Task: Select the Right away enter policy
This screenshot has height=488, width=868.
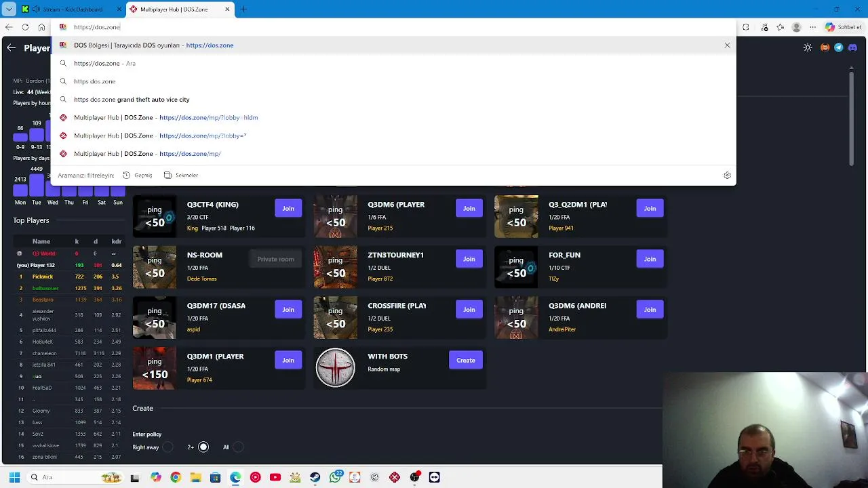Action: point(167,447)
